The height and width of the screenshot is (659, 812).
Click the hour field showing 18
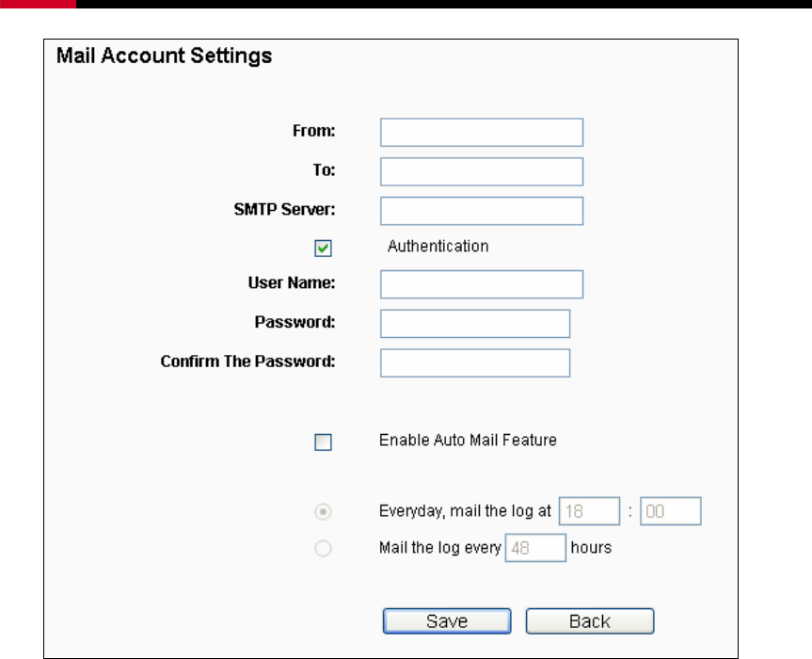[589, 511]
